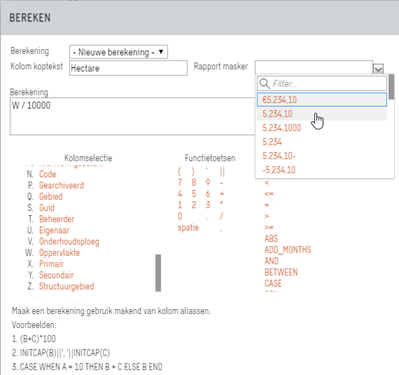The height and width of the screenshot is (375, 399).
Task: Insert the less-than < operator
Action: tap(267, 183)
